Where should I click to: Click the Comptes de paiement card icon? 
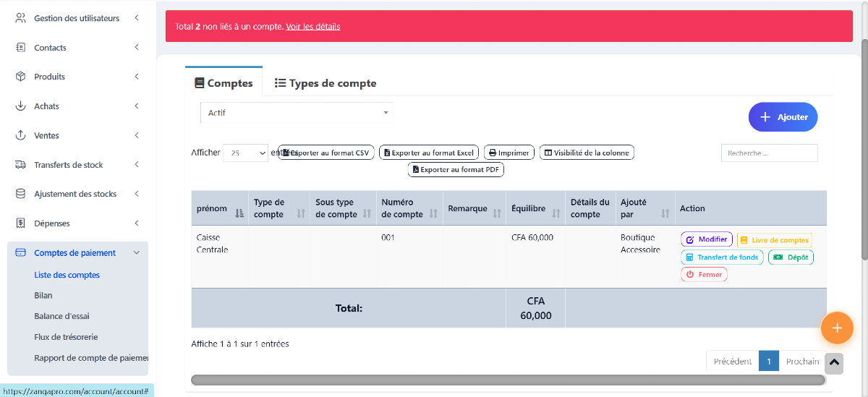click(21, 253)
